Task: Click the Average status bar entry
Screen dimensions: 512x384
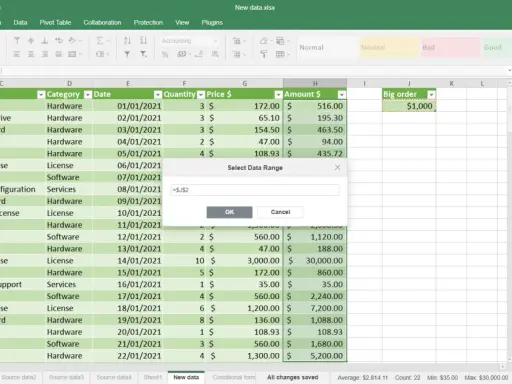Action: tap(363, 378)
